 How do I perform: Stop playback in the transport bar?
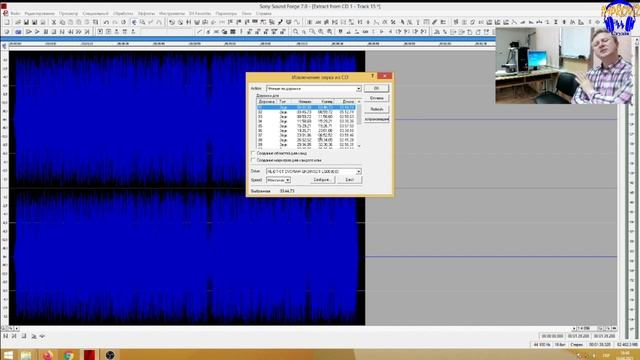pyautogui.click(x=54, y=31)
